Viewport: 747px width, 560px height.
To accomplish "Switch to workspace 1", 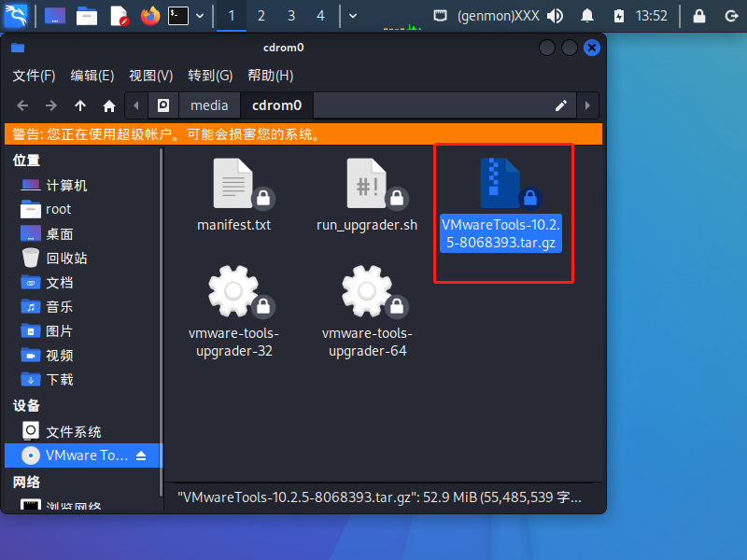I will 232,16.
